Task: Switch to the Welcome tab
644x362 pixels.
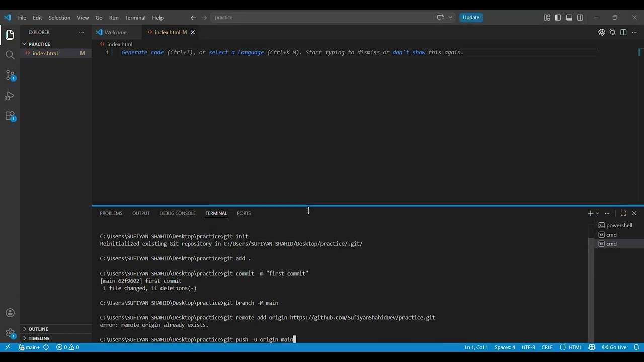Action: click(x=115, y=32)
